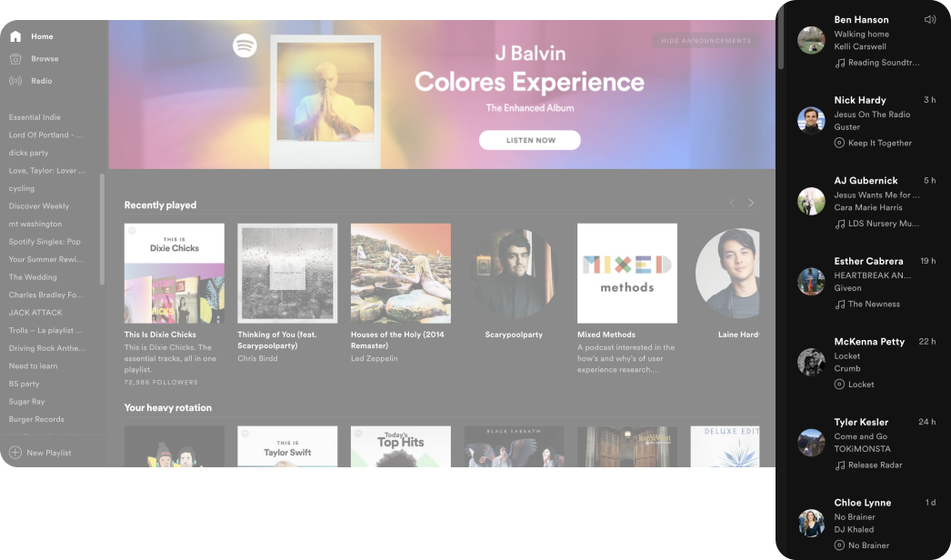951x560 pixels.
Task: Open Chloe Lynne's profile avatar
Action: pos(811,523)
